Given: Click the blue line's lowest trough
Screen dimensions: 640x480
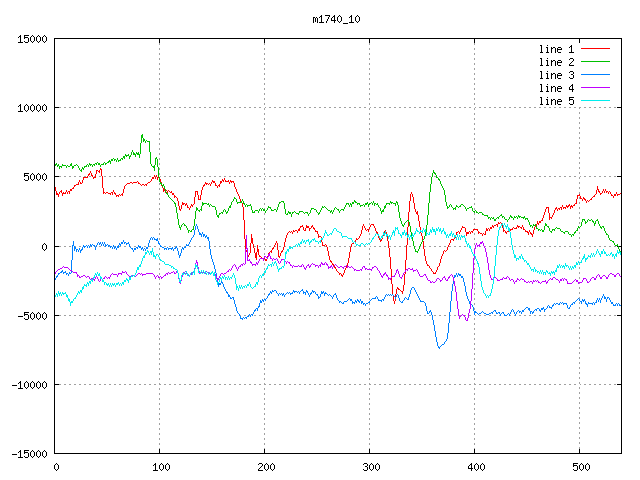Looking at the screenshot, I should pos(438,347).
